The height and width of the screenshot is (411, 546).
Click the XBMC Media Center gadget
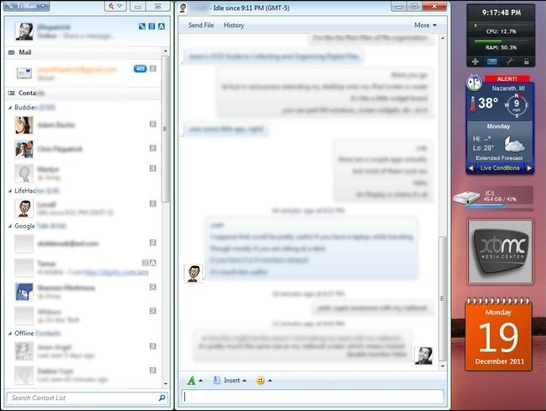[x=500, y=251]
